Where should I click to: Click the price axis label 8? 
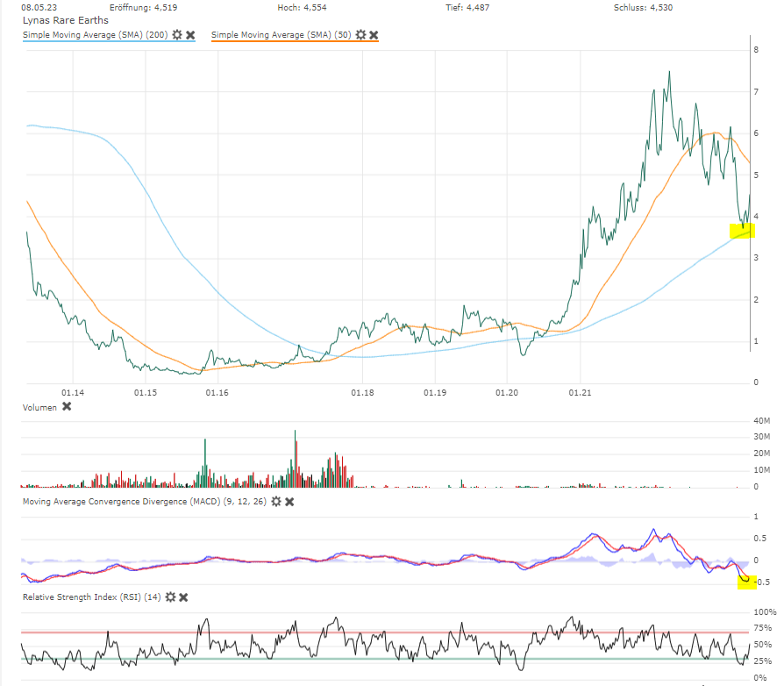coord(756,49)
